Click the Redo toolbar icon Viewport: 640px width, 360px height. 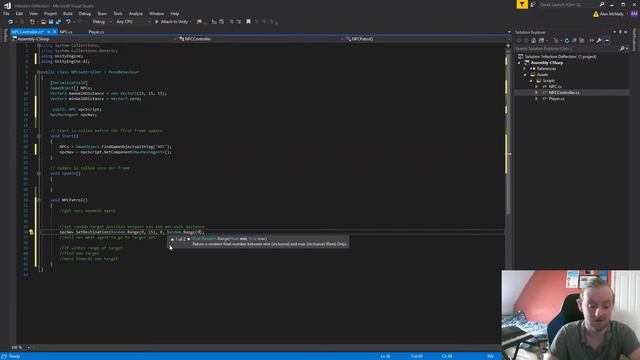tap(80, 22)
